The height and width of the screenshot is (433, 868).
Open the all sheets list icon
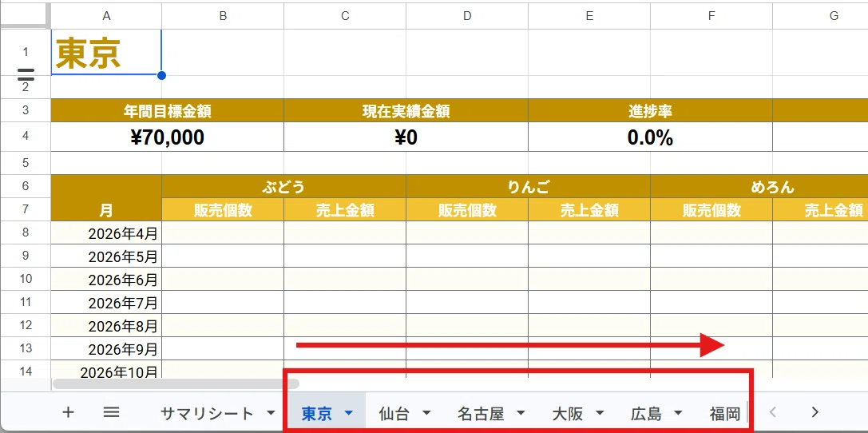click(111, 412)
